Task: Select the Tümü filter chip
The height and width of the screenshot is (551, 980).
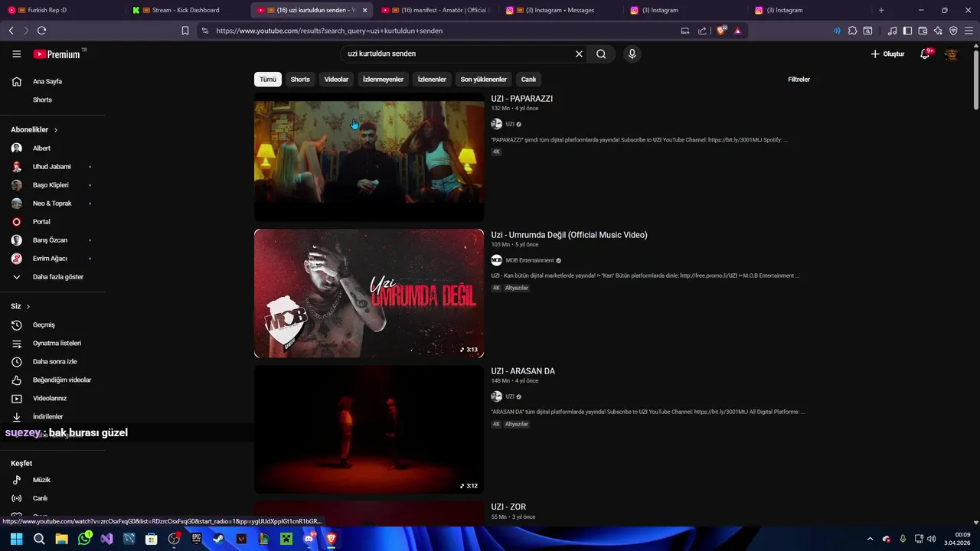Action: (x=268, y=80)
